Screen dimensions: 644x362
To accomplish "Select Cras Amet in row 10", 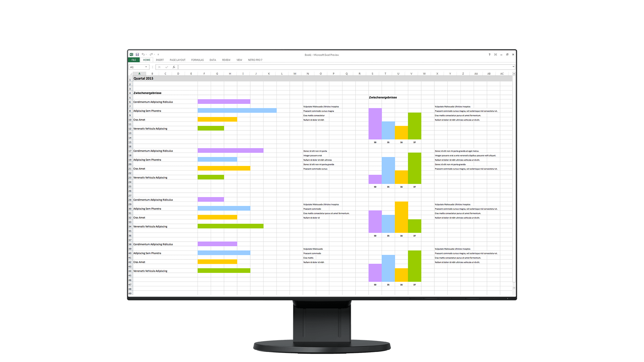I will point(139,120).
